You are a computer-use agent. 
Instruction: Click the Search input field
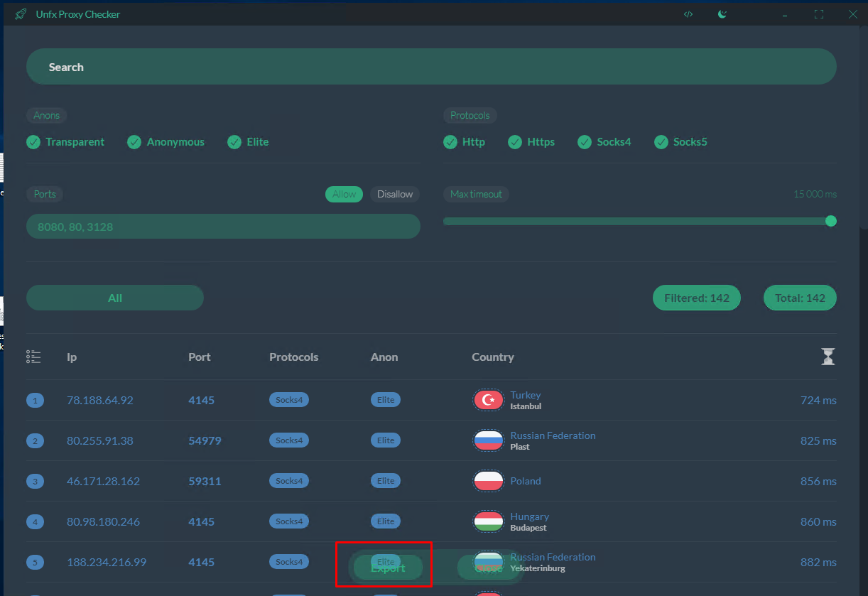tap(431, 67)
